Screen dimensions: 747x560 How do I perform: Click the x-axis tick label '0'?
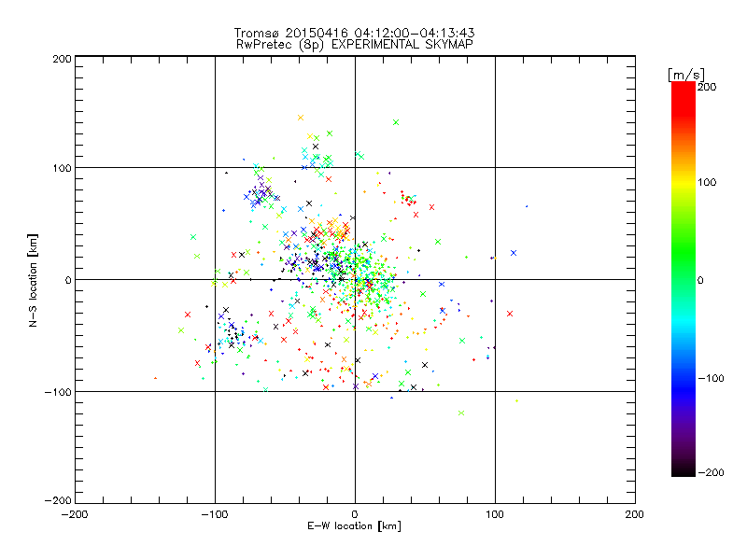point(355,514)
